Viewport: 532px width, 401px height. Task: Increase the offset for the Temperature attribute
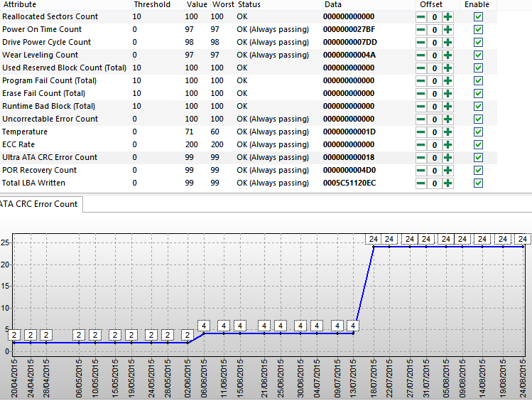point(447,132)
